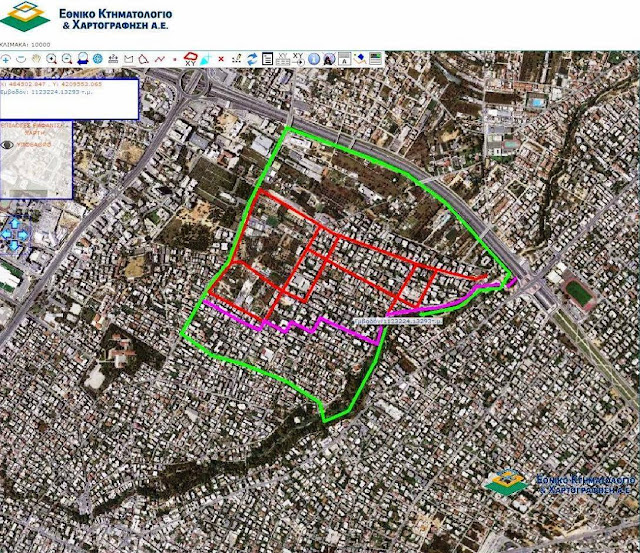Select the magnifier zoom-out tool

(67, 59)
